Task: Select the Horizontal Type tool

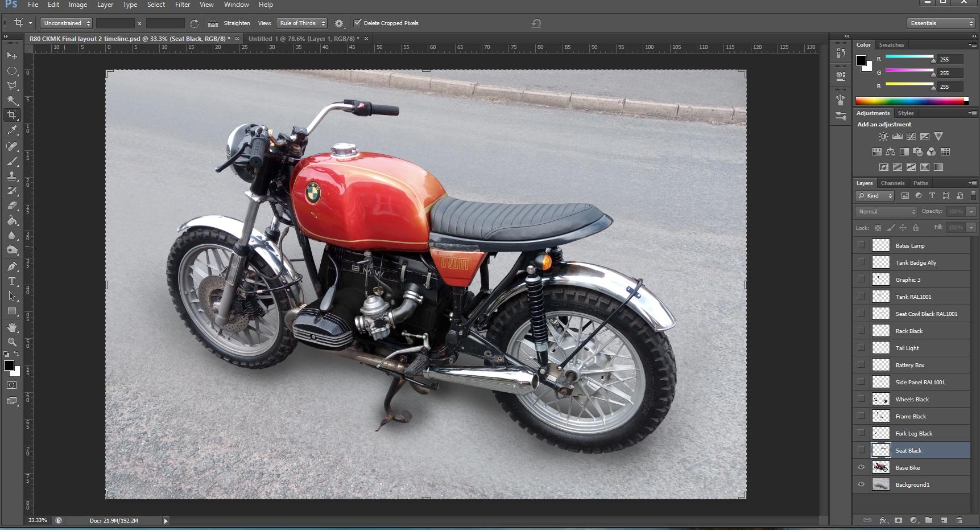Action: pos(12,281)
